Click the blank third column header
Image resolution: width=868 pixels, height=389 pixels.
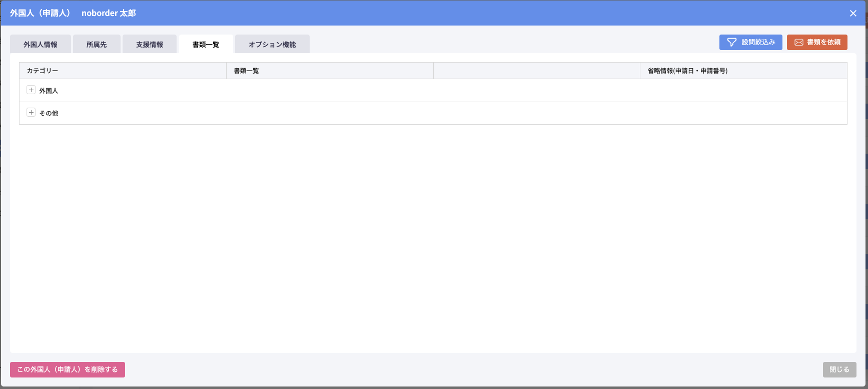(x=536, y=71)
